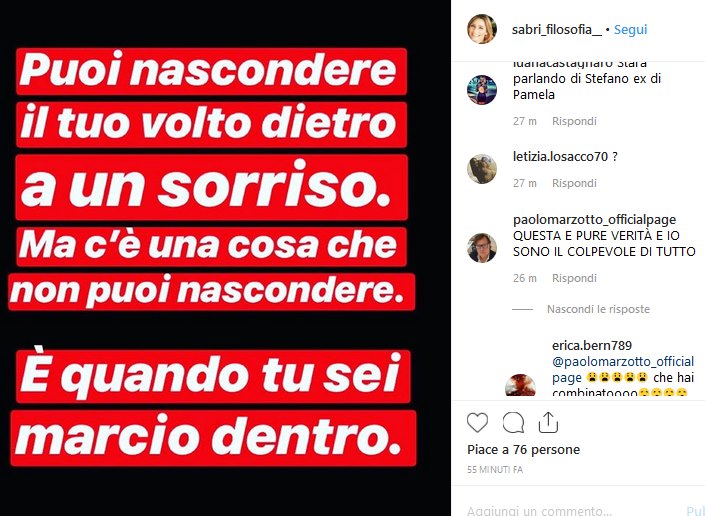The height and width of the screenshot is (516, 705).
Task: Open letizia.losacco70's avatar
Action: pyautogui.click(x=482, y=169)
